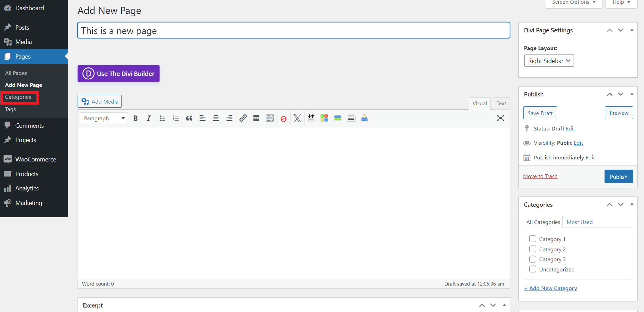Align text right

pyautogui.click(x=229, y=118)
